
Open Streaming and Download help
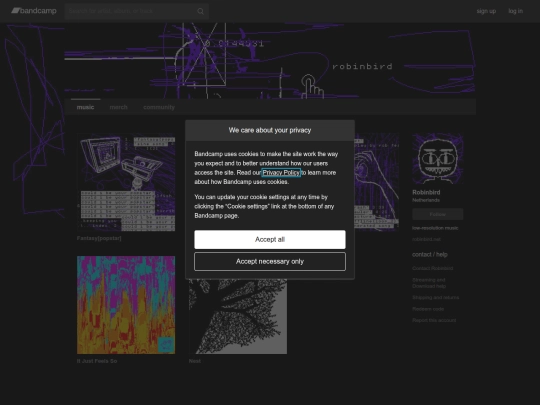tap(429, 283)
